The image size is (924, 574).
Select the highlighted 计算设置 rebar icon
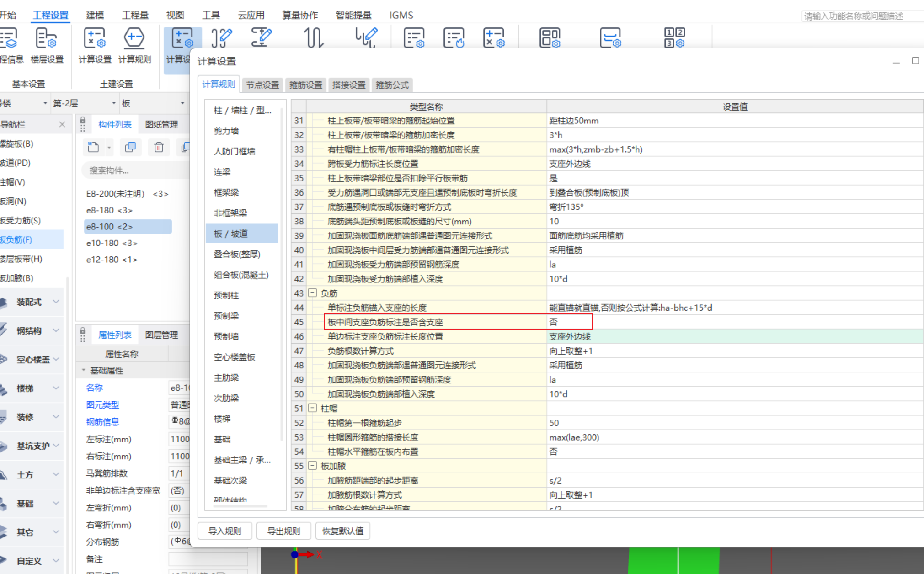(x=182, y=39)
